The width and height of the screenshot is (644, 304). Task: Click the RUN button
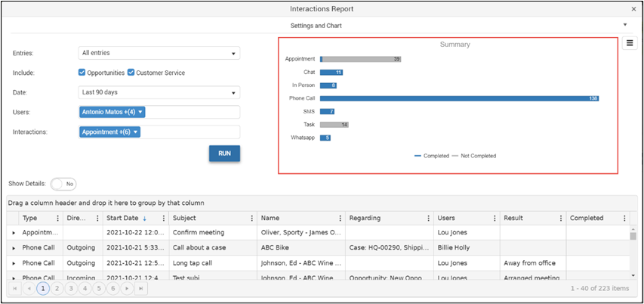pyautogui.click(x=224, y=154)
